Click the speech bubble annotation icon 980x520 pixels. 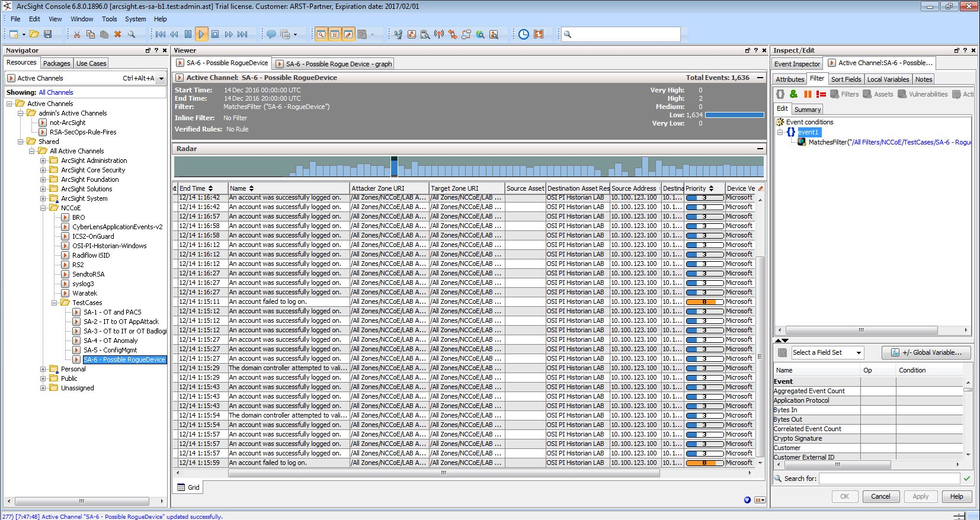271,34
